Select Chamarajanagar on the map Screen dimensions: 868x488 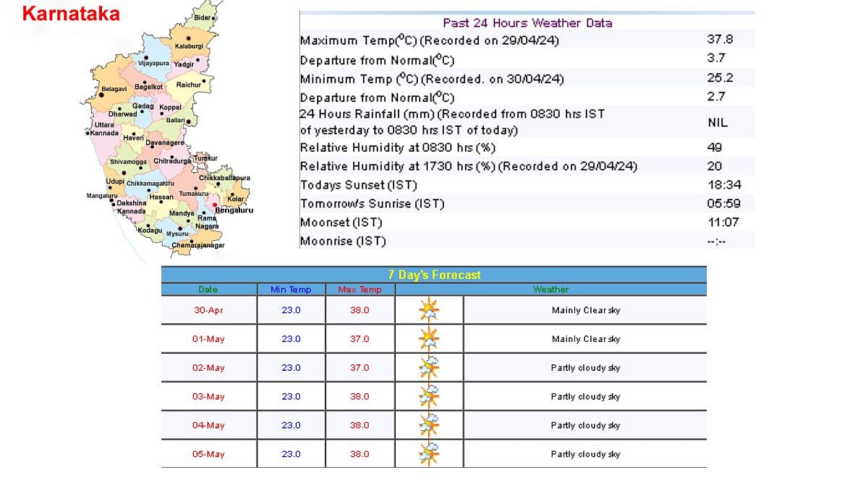(198, 246)
